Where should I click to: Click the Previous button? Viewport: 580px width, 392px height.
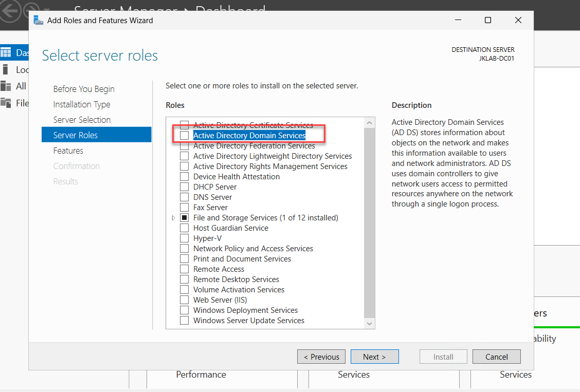click(321, 357)
